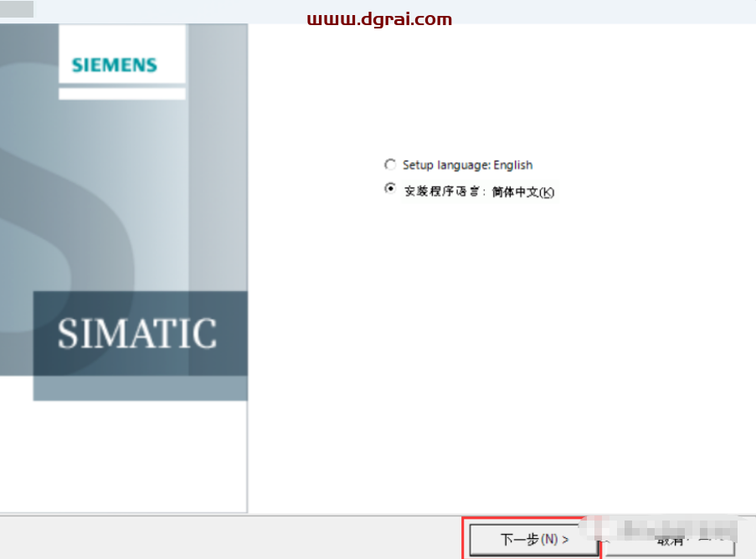Click the '安装程序语言: 简体中文(K)' label text
This screenshot has width=756, height=559.
pyautogui.click(x=479, y=192)
